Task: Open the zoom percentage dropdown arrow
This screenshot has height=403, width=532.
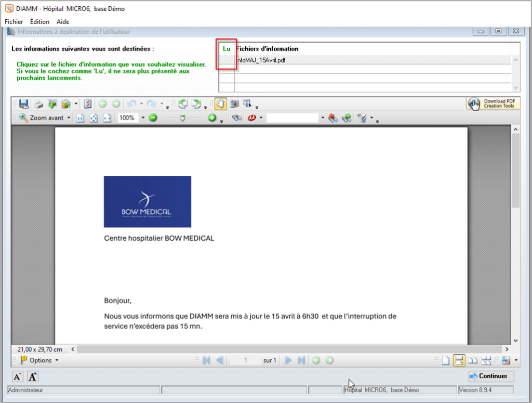Action: [x=143, y=118]
